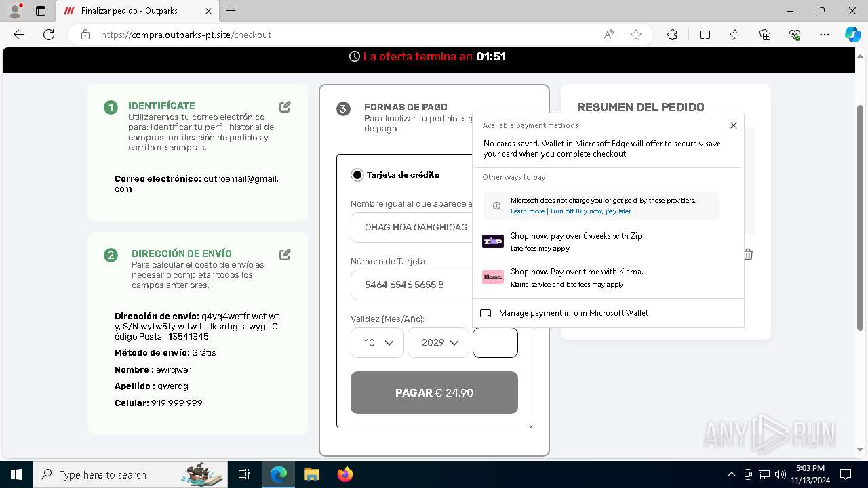Open the browser profile icon
Screen dimensions: 868x488
(14, 11)
